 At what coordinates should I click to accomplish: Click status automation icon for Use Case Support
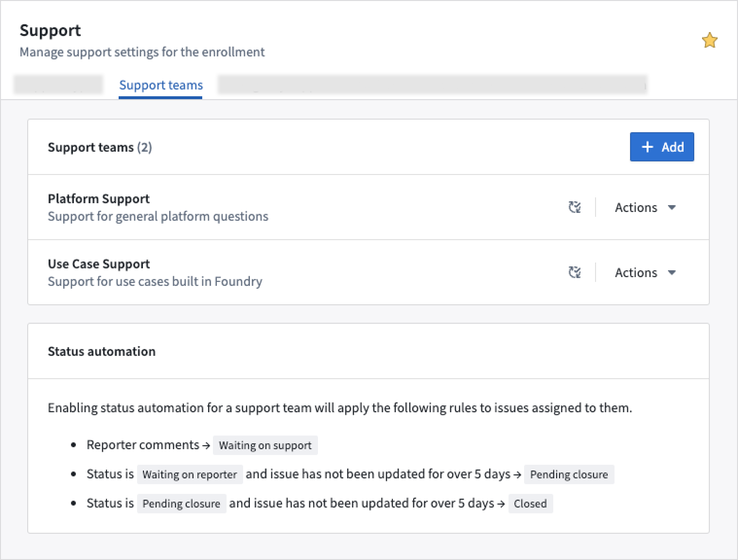(575, 273)
